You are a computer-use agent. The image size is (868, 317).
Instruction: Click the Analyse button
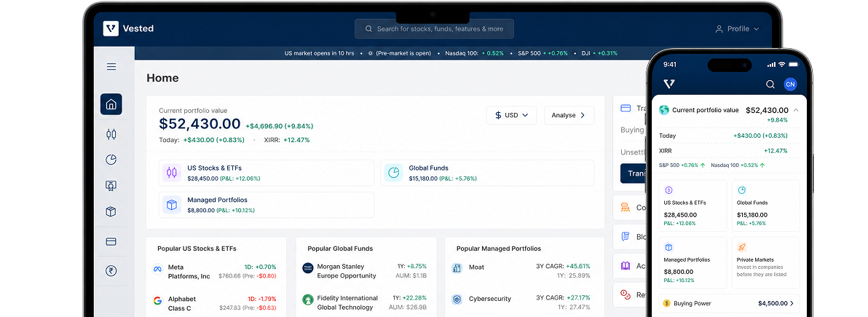tap(569, 115)
